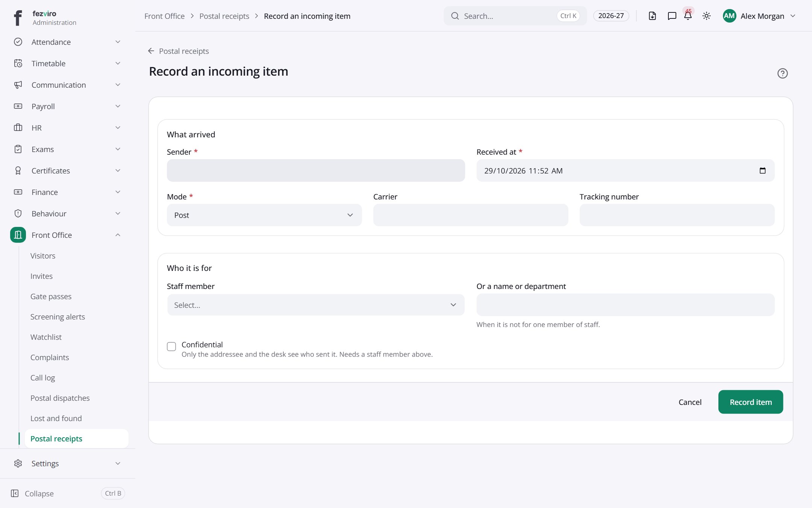Click the 2026-27 academic year badge
This screenshot has width=812, height=508.
pos(611,16)
